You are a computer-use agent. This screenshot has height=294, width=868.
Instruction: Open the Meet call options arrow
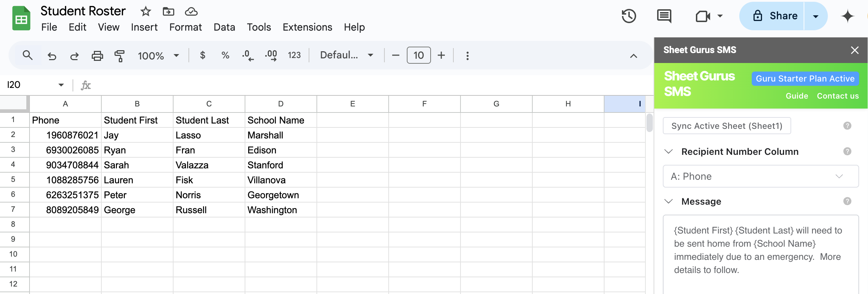pyautogui.click(x=720, y=16)
